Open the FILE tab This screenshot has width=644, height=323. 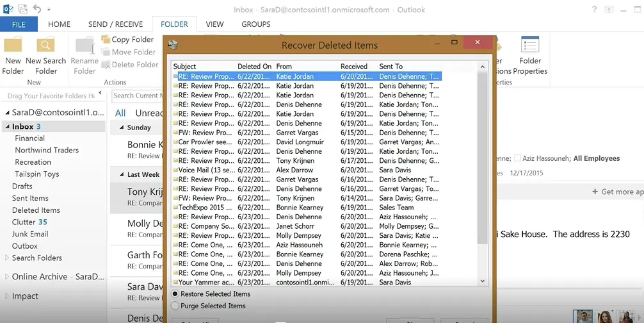tap(19, 24)
